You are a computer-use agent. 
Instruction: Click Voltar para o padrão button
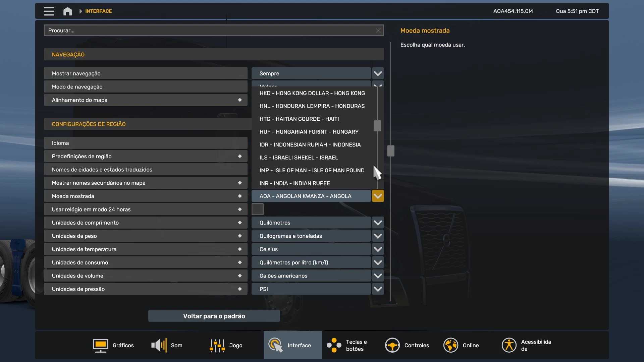click(x=214, y=316)
